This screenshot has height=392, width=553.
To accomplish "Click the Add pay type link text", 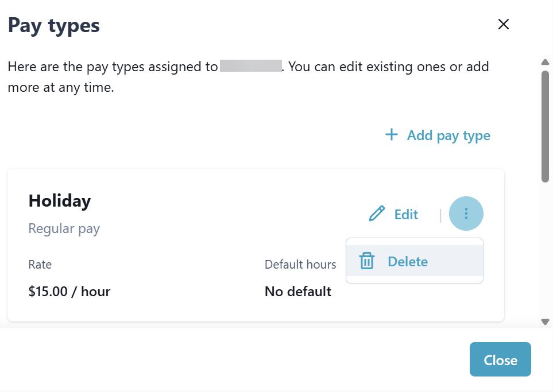I will coord(448,135).
